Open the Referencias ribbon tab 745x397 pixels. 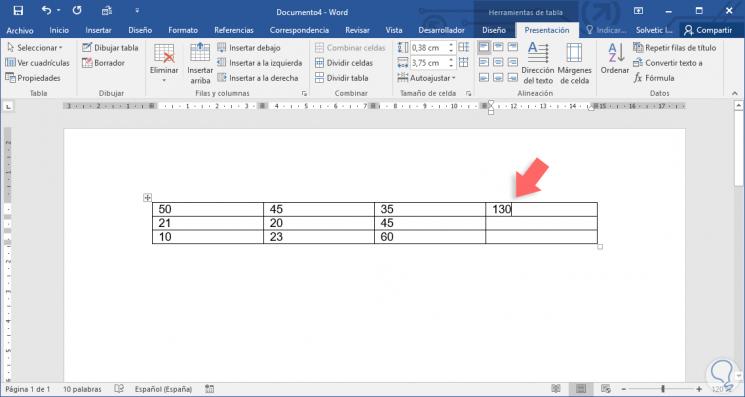click(234, 30)
